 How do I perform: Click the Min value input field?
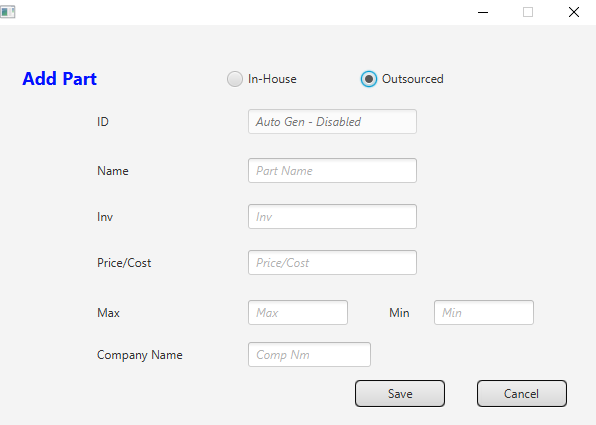pyautogui.click(x=484, y=312)
